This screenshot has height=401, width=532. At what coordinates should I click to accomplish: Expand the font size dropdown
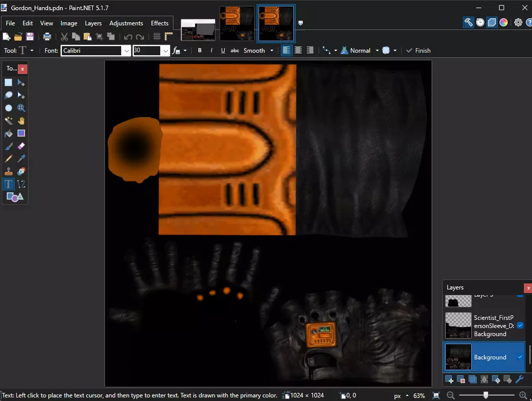point(165,51)
